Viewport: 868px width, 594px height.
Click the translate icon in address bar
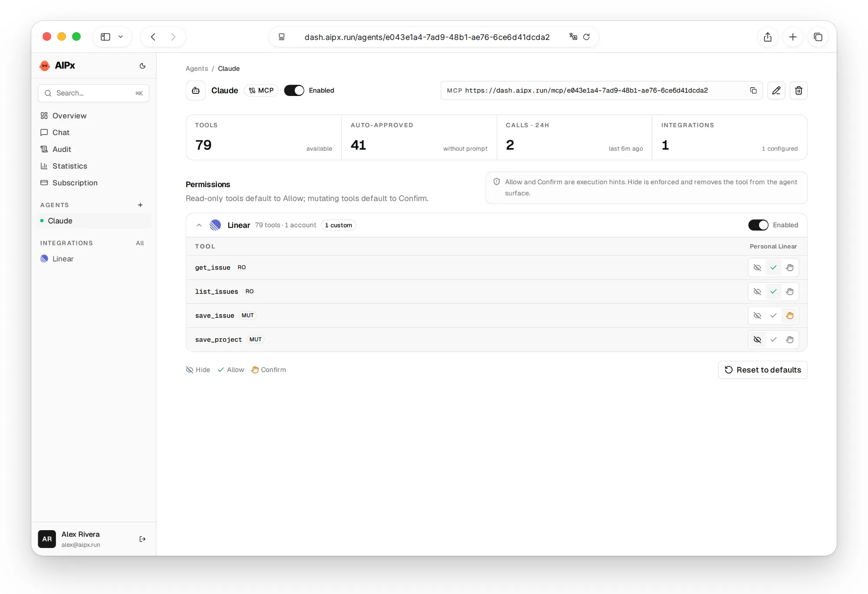(x=573, y=37)
